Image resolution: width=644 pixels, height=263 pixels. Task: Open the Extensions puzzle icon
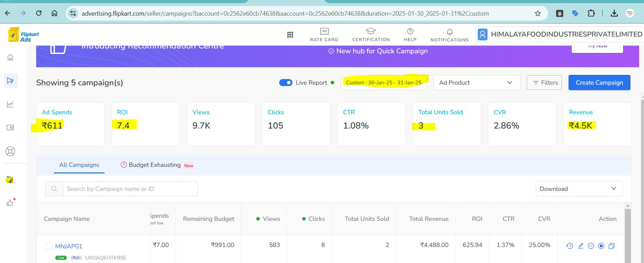[x=591, y=14]
